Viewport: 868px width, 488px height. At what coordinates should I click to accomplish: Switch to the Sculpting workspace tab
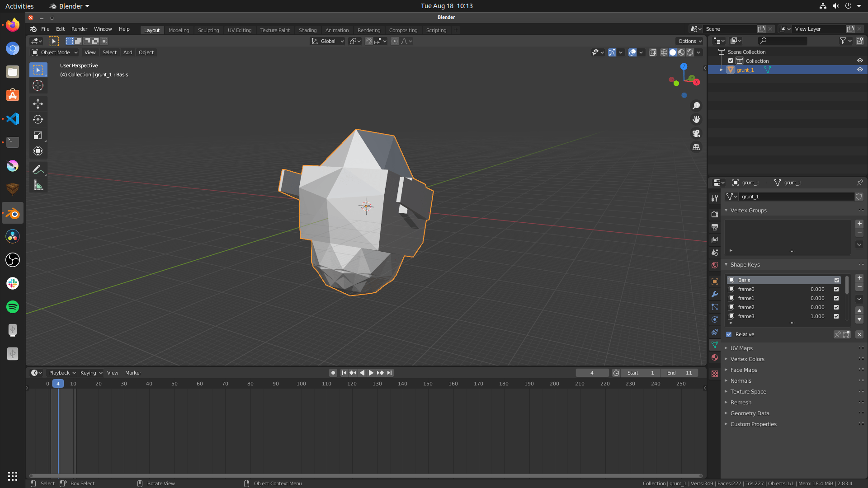click(x=208, y=30)
